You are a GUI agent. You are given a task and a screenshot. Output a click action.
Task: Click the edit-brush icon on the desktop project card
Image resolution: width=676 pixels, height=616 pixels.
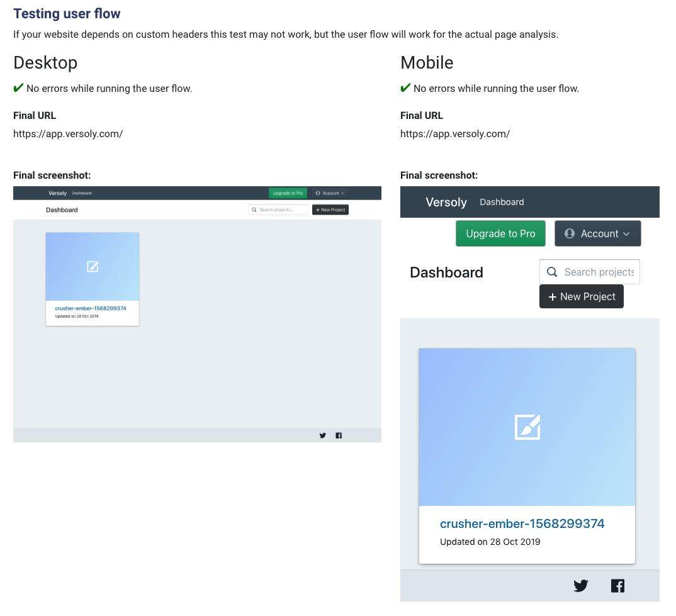(93, 267)
